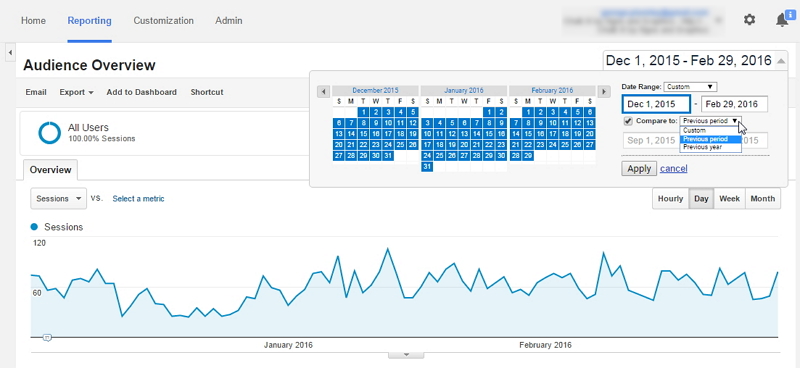Expand the annotations drawer below chart

(x=406, y=355)
